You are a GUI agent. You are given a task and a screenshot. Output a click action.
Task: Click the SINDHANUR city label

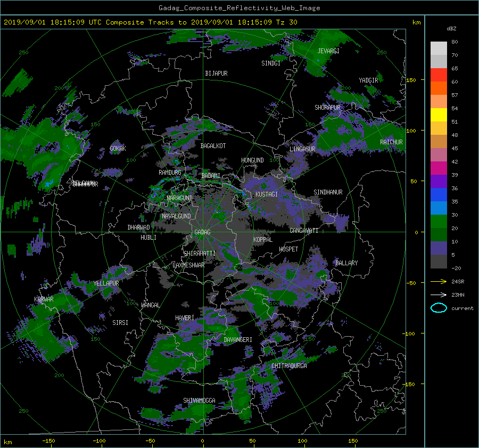coord(328,192)
